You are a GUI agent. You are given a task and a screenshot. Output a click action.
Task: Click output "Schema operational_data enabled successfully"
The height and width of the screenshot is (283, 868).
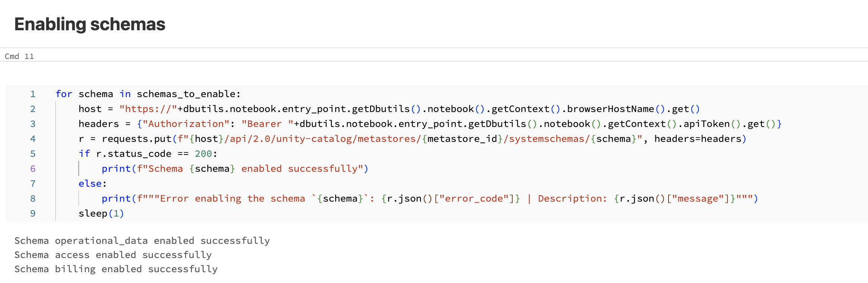coord(142,241)
